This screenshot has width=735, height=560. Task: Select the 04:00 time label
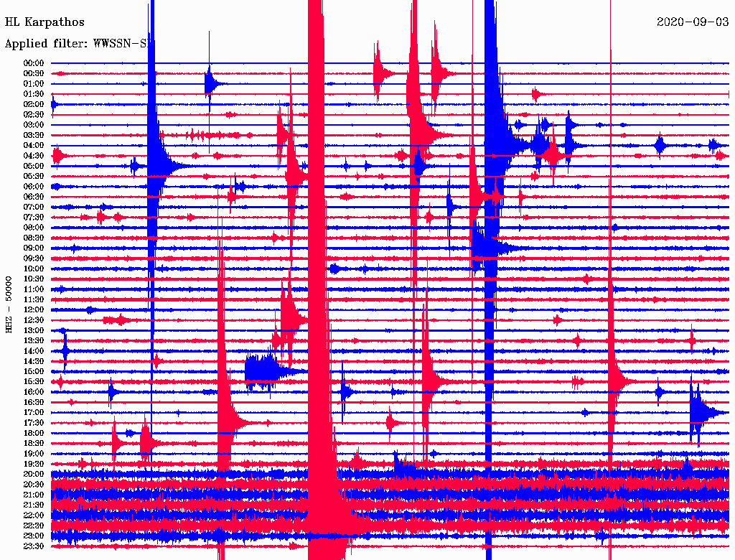tap(34, 146)
